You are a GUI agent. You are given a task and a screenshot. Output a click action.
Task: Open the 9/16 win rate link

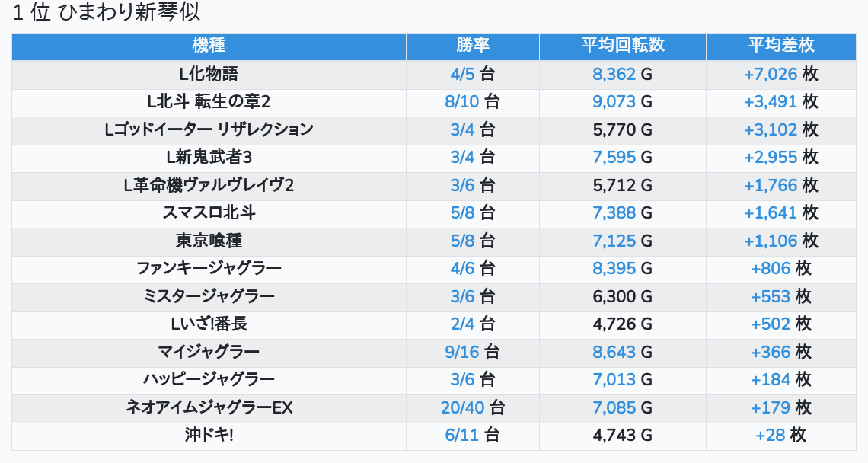(462, 352)
